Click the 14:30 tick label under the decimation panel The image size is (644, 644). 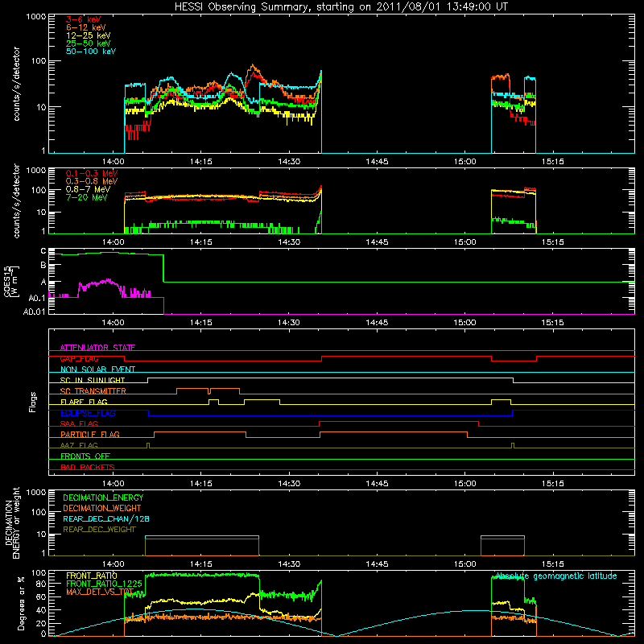[x=289, y=564]
